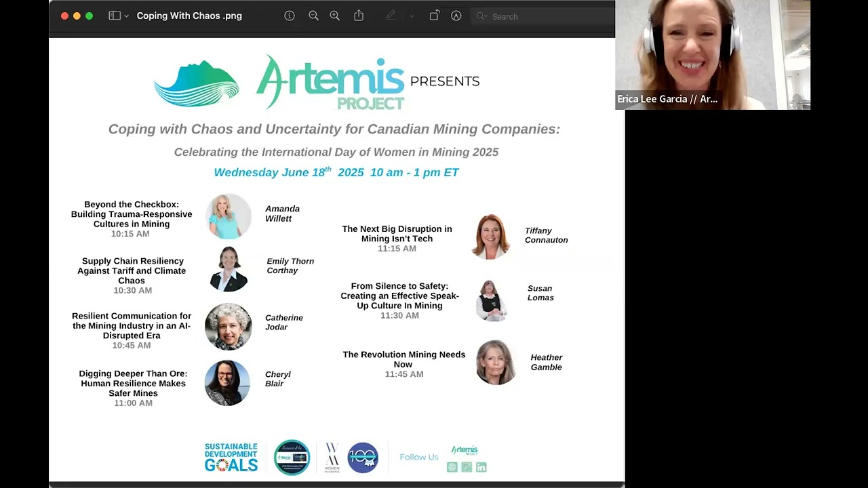Click the Resilient Communication session title
The height and width of the screenshot is (488, 868).
coord(132,325)
